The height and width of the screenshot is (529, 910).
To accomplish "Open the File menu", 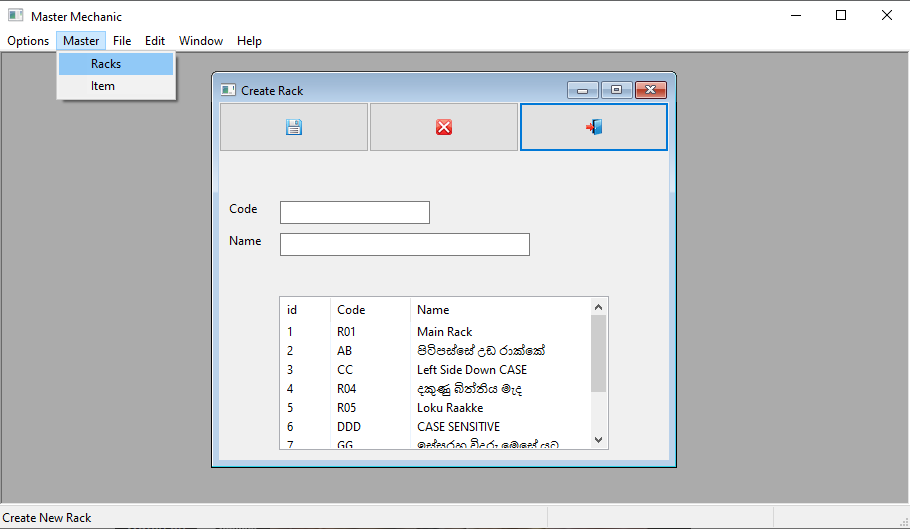I will pyautogui.click(x=122, y=41).
